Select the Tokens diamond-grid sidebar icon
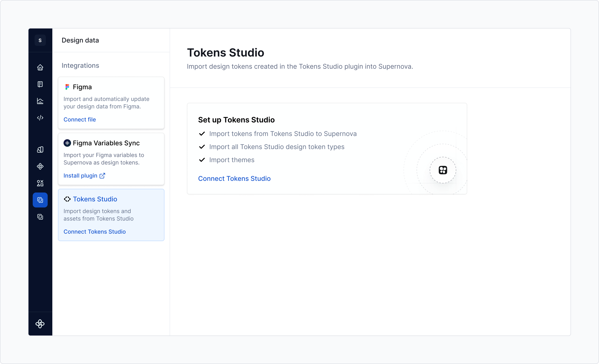 [x=40, y=166]
